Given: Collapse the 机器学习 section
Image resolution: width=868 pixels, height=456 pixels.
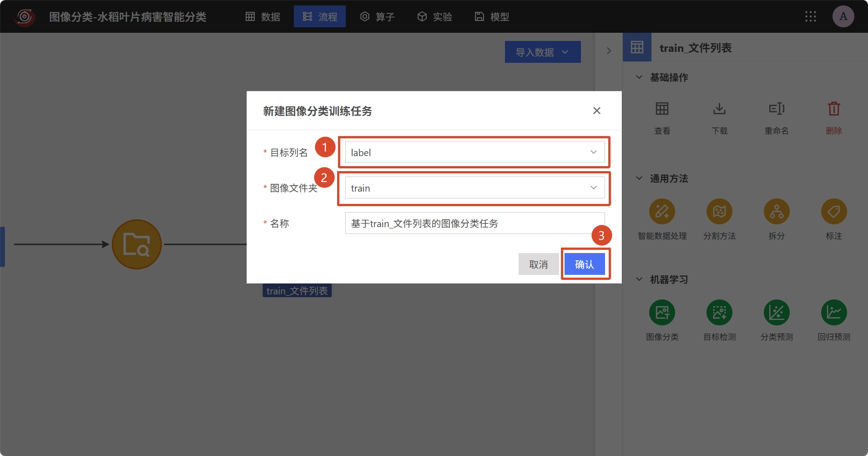Looking at the screenshot, I should click(639, 279).
